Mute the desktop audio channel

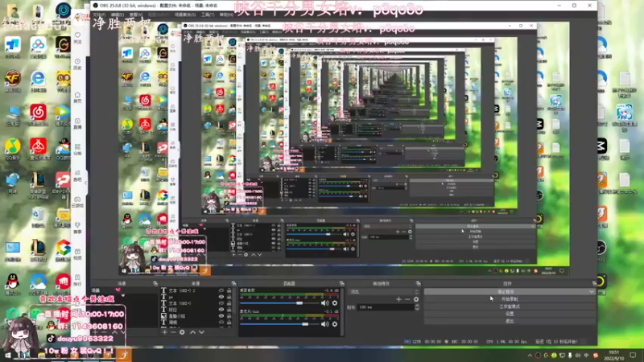pos(325,303)
